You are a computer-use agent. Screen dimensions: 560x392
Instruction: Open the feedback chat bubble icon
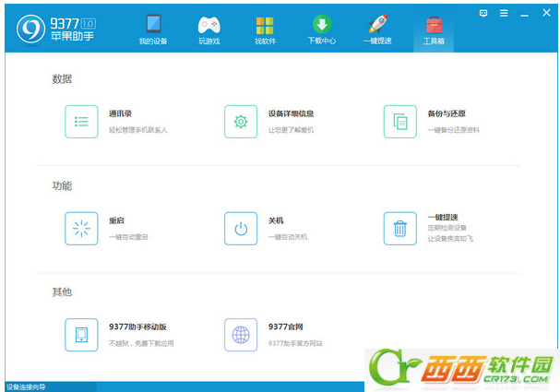point(483,14)
